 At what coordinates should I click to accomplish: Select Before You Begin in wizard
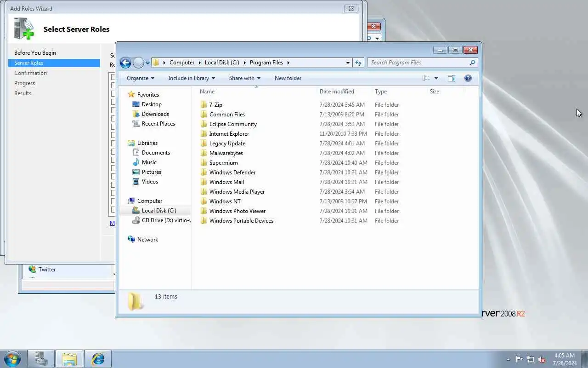coord(35,53)
